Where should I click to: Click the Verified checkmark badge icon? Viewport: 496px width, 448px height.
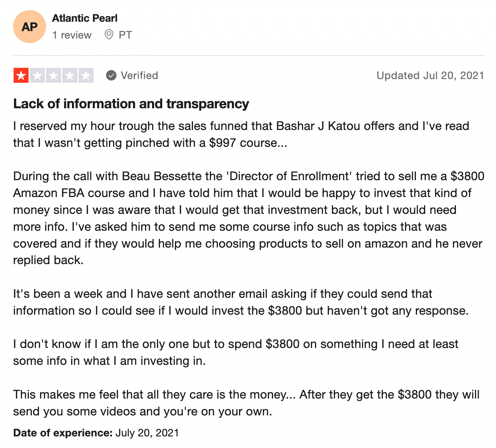click(111, 76)
